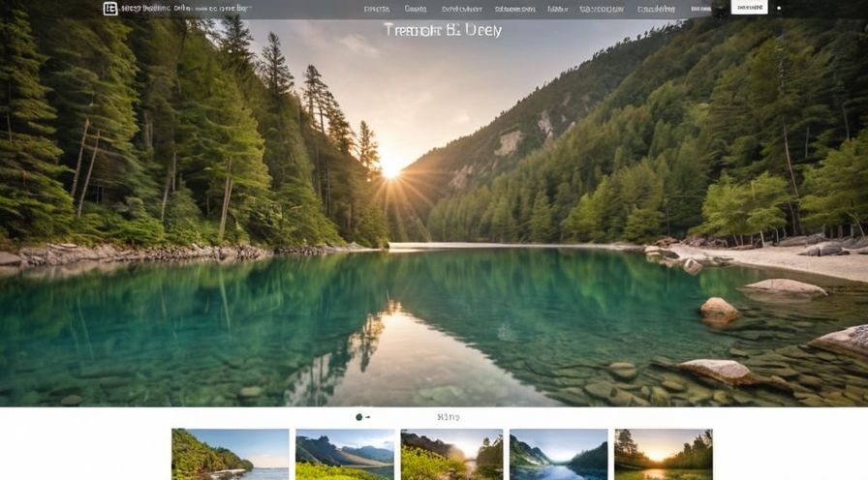The image size is (868, 480).
Task: Open the third navigation menu item
Action: tap(462, 9)
